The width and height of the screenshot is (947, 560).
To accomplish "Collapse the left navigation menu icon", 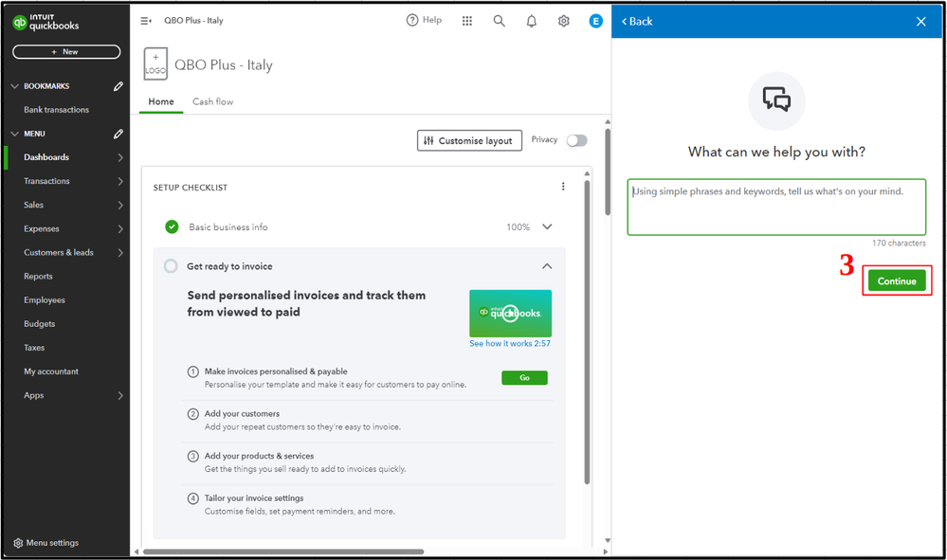I will 146,21.
